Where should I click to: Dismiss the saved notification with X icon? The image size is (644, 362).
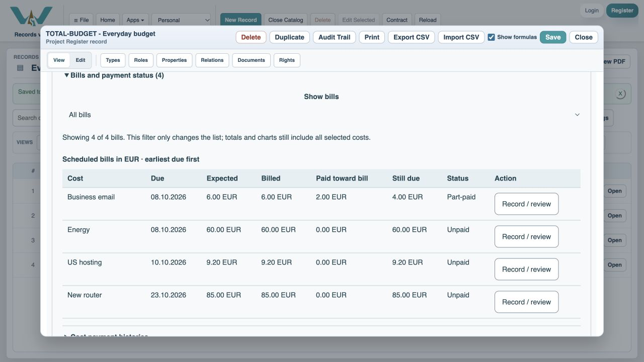click(620, 94)
